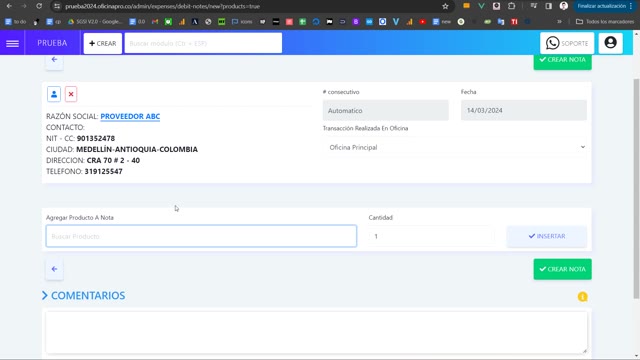The width and height of the screenshot is (640, 360).
Task: Click the upper CREAR NOTA button
Action: coord(562,61)
